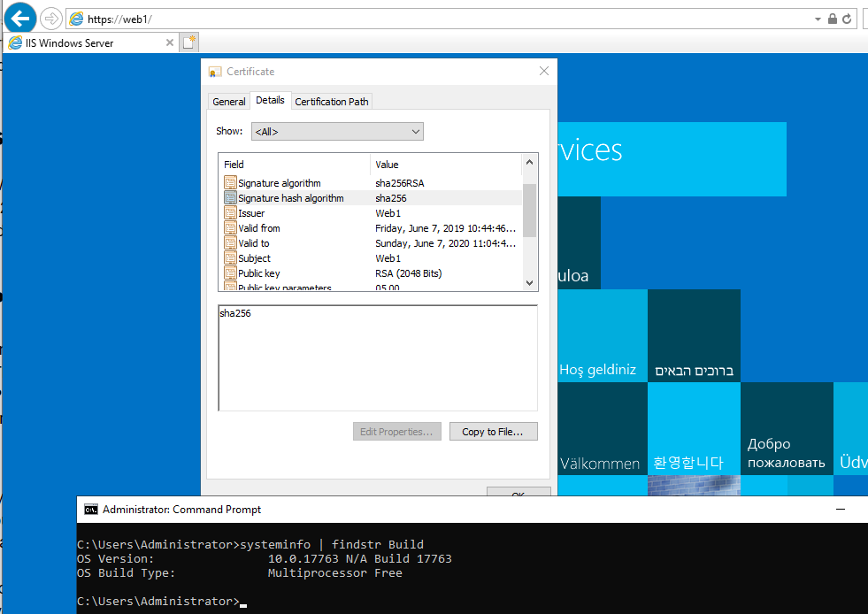The width and height of the screenshot is (868, 614).
Task: Click the Korean 환영합니다 tile
Action: (x=695, y=428)
